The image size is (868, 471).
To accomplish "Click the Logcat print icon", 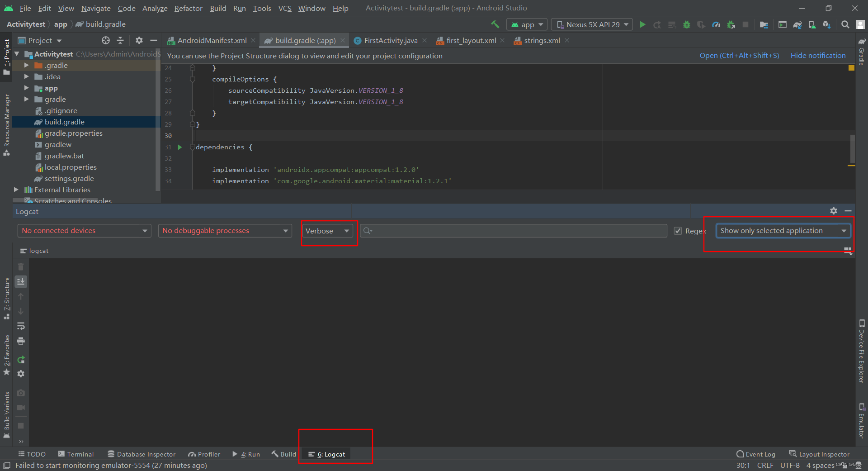I will [21, 341].
